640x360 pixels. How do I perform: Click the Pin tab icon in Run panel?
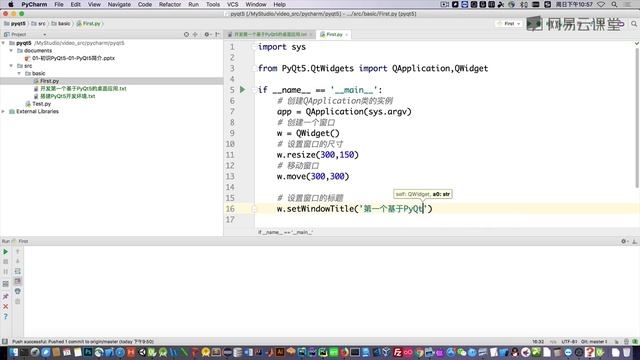[x=6, y=296]
